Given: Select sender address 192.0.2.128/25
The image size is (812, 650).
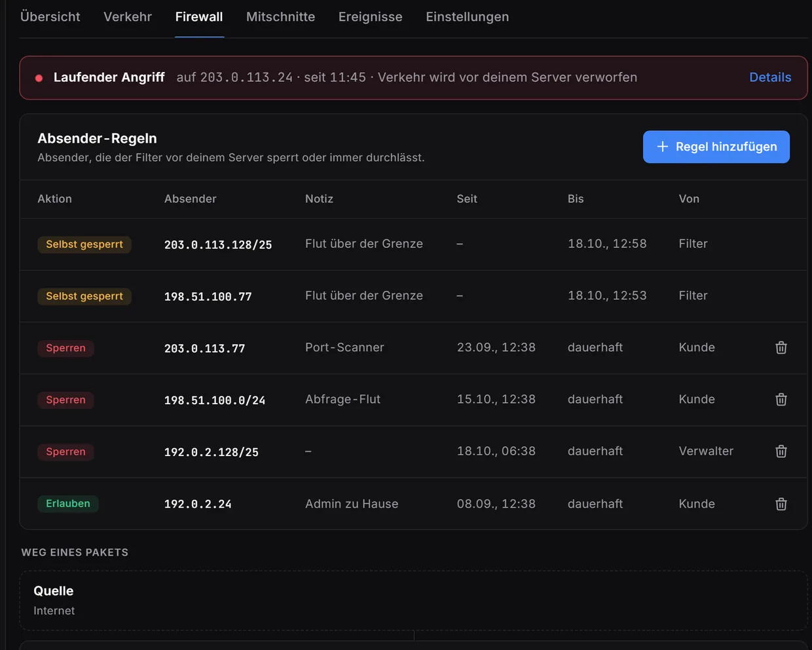Looking at the screenshot, I should (212, 451).
